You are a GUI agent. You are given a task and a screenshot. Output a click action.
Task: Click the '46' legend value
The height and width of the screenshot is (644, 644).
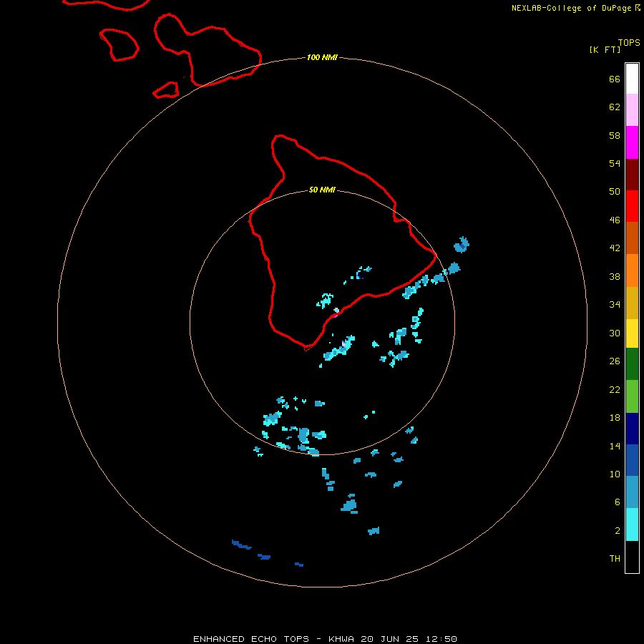pos(615,220)
